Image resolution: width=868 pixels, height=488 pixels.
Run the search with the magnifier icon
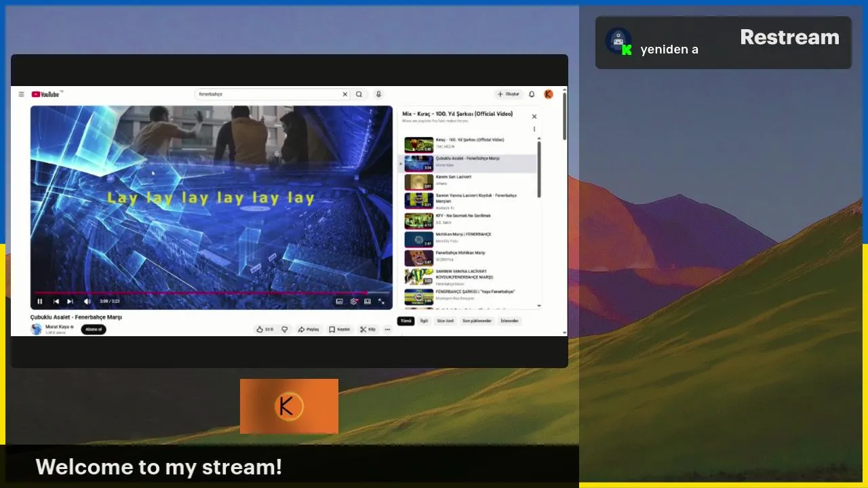[359, 94]
